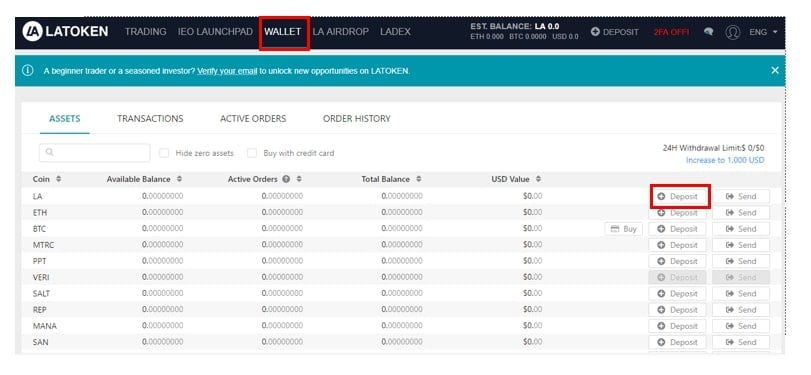Click Send for PPT coin
This screenshot has width=811, height=375.
tap(741, 261)
